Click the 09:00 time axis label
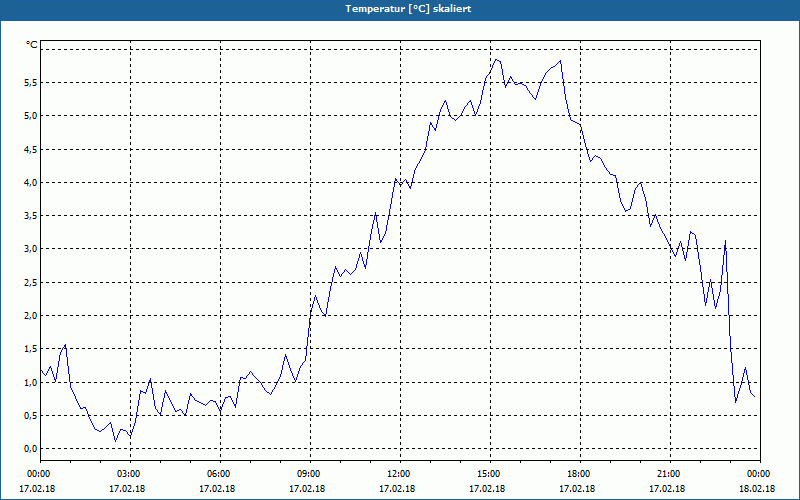This screenshot has height=500, width=800. (310, 474)
